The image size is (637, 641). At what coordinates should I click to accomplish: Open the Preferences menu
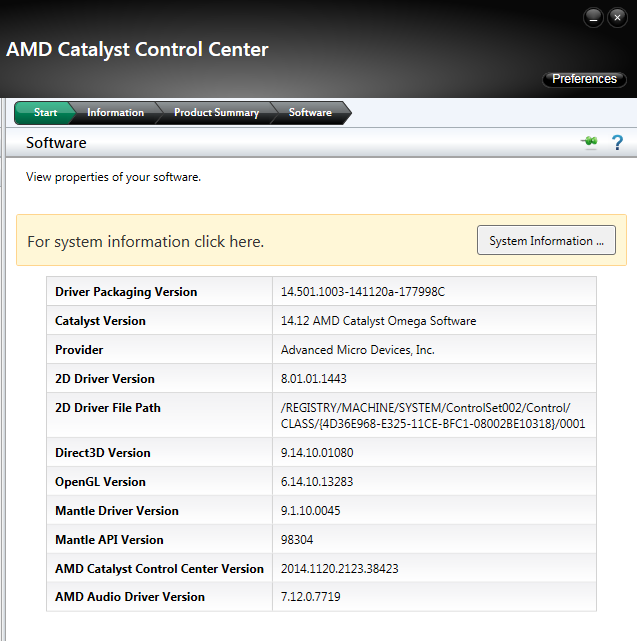584,79
